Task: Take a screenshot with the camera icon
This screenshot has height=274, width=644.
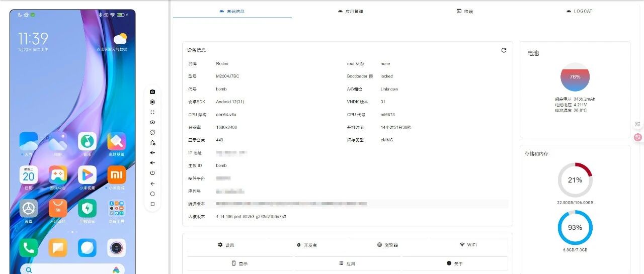Action: coord(152,92)
